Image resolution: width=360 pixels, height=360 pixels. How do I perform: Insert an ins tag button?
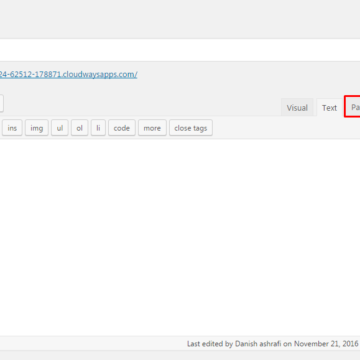click(x=12, y=128)
